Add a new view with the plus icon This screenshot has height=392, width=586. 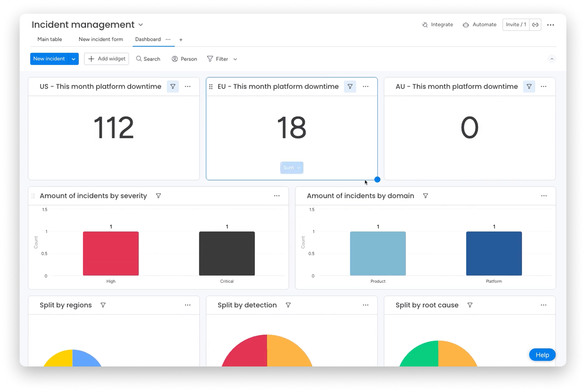(x=181, y=40)
